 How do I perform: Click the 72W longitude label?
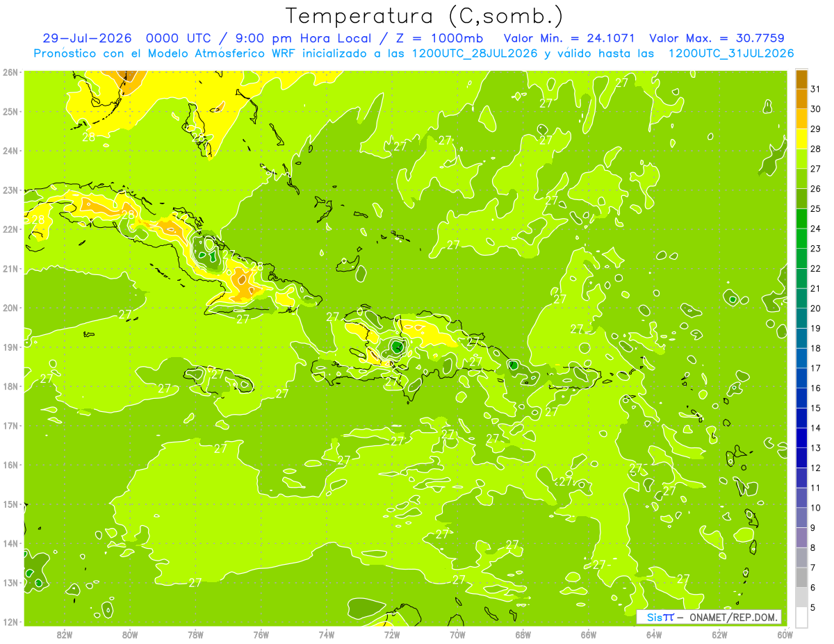tap(392, 634)
